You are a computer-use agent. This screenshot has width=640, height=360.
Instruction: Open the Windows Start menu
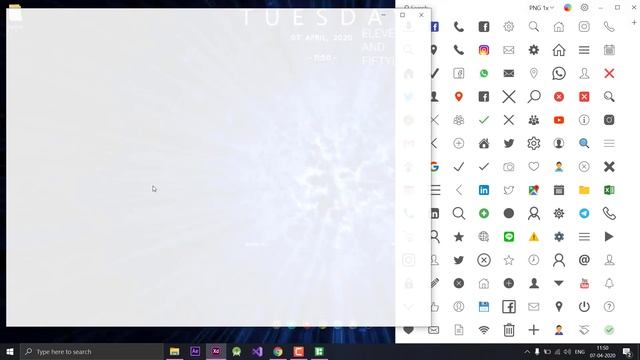tap(10, 351)
